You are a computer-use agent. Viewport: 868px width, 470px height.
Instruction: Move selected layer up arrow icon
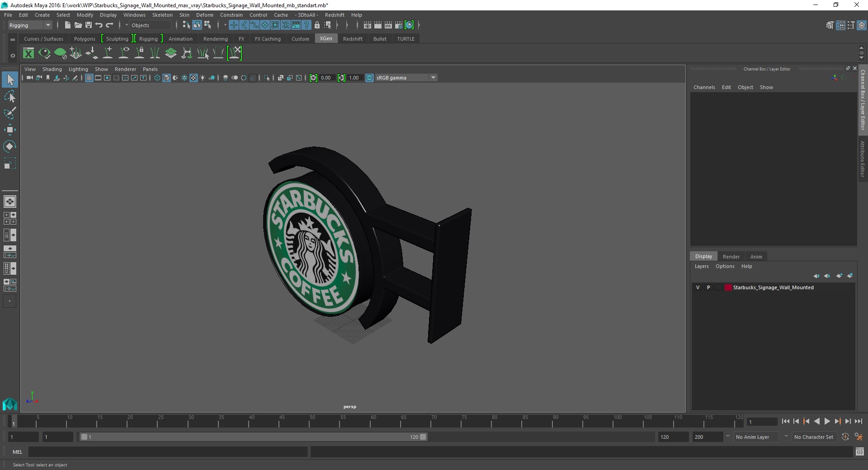click(x=816, y=276)
